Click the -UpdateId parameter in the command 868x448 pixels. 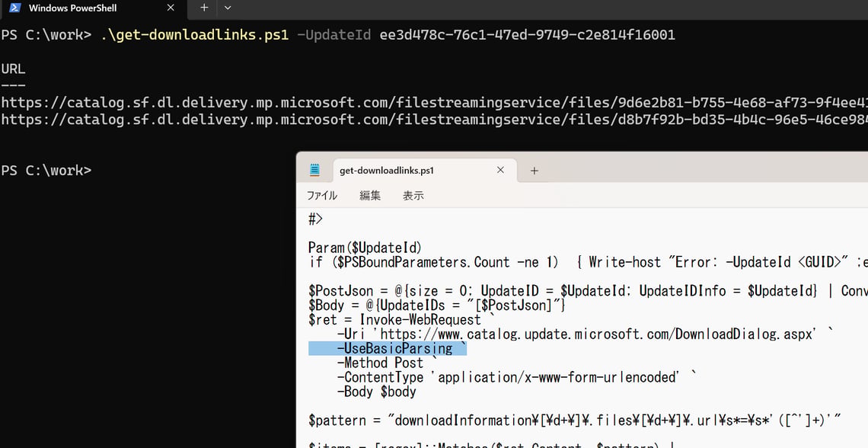(333, 35)
